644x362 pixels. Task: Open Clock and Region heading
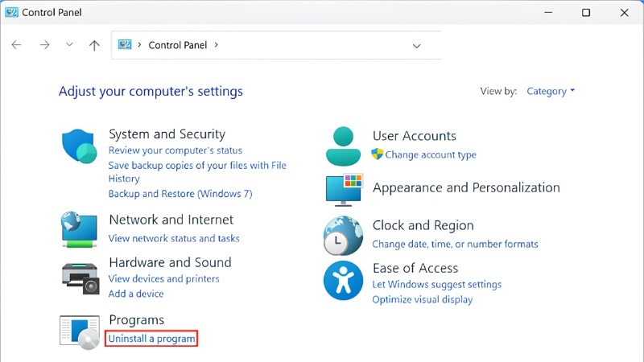423,225
